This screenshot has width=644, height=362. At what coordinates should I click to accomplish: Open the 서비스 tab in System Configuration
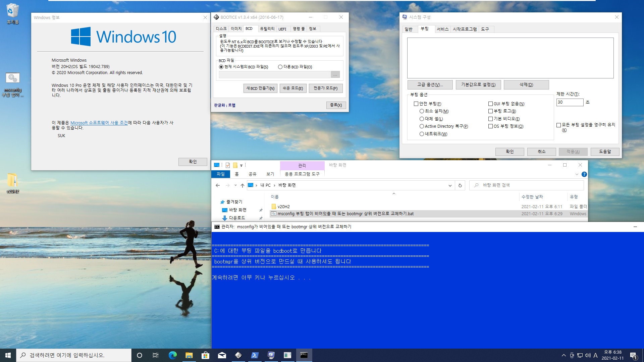point(442,29)
